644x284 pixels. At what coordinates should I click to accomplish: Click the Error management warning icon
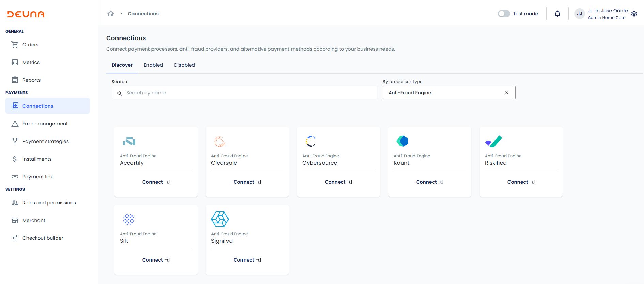[15, 124]
